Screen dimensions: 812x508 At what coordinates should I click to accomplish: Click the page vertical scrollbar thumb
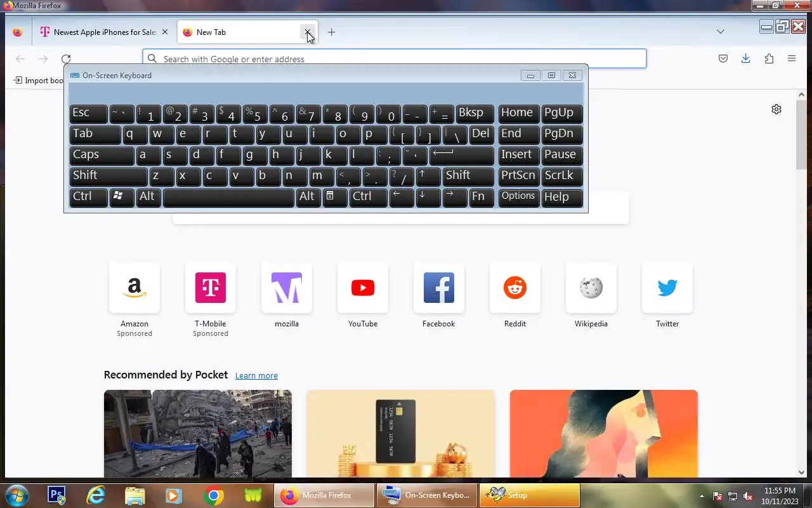(801, 134)
